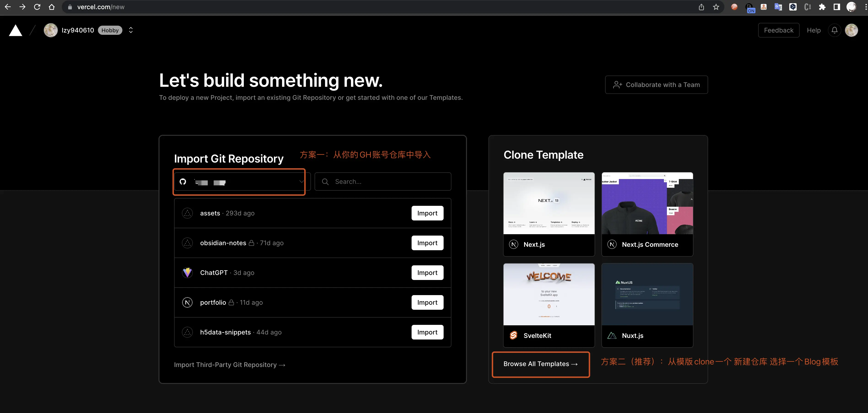Image resolution: width=868 pixels, height=413 pixels.
Task: Open the Google Translate extension icon
Action: [x=778, y=7]
